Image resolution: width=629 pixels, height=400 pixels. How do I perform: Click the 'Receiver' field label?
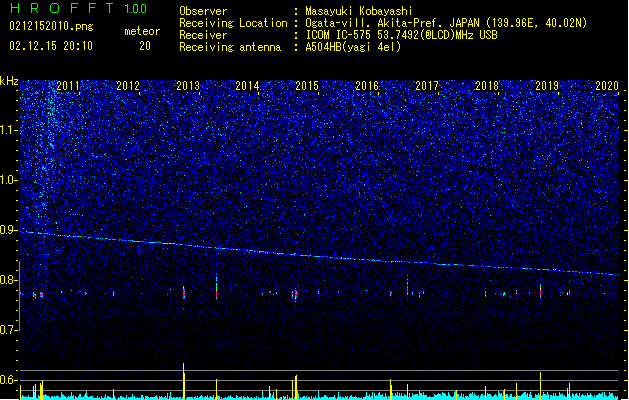pos(203,35)
